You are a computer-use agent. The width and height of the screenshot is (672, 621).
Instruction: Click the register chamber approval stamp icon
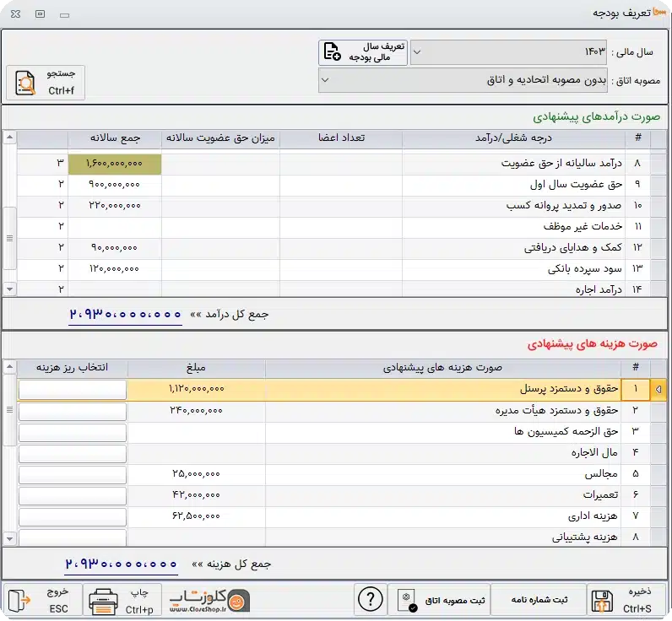(x=407, y=601)
